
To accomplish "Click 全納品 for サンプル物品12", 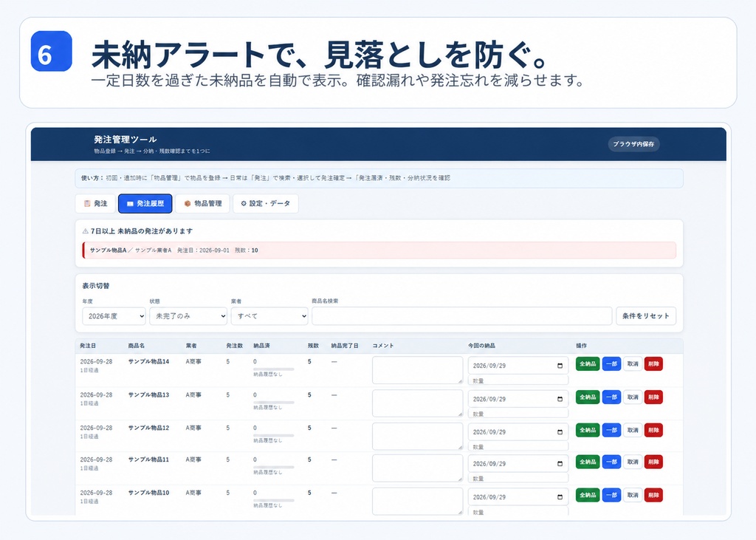I will (588, 430).
